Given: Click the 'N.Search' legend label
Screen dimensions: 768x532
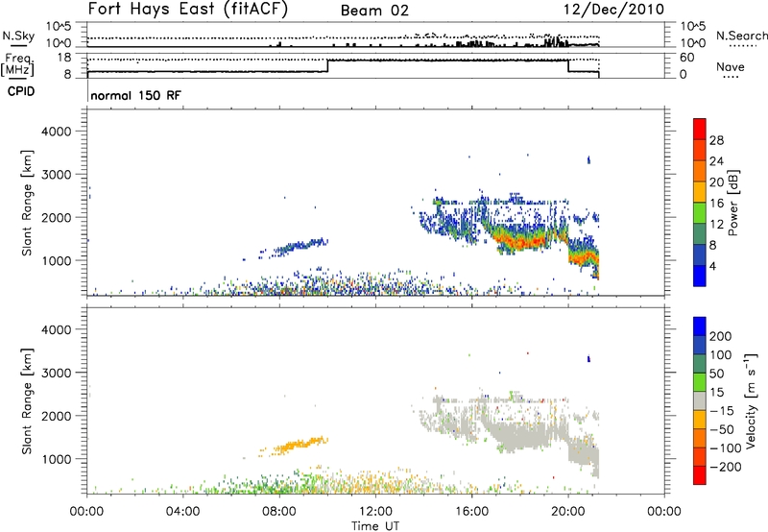Looking at the screenshot, I should pos(741,36).
